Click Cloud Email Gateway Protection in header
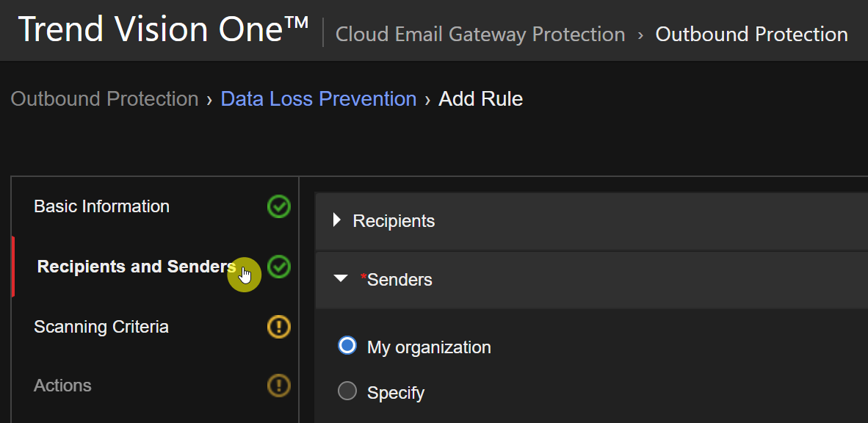This screenshot has width=868, height=423. pos(480,35)
